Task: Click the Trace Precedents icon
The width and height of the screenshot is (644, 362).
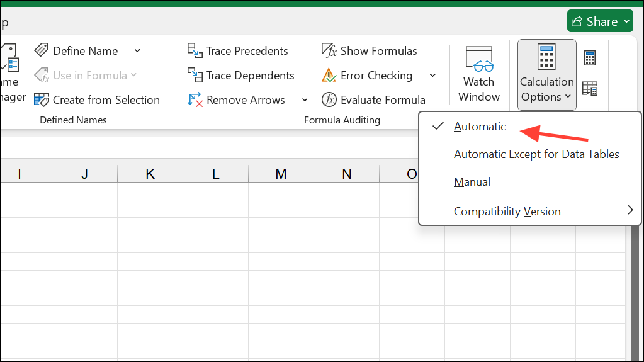Action: tap(195, 51)
